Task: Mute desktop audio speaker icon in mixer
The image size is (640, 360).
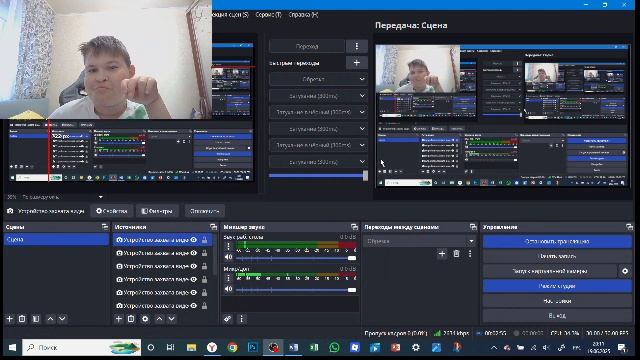Action: tap(228, 257)
